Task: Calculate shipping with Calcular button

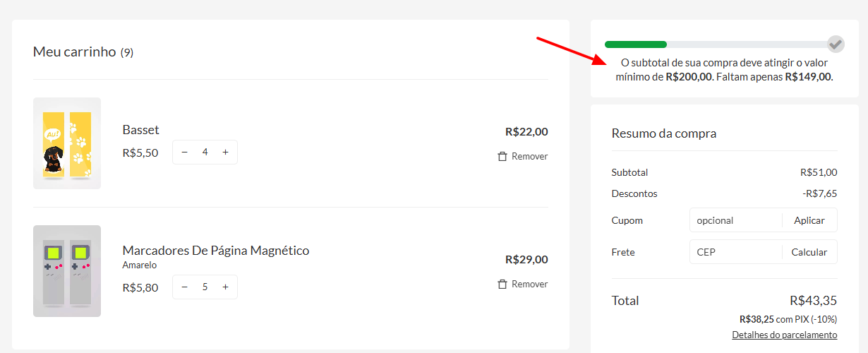Action: click(x=809, y=252)
